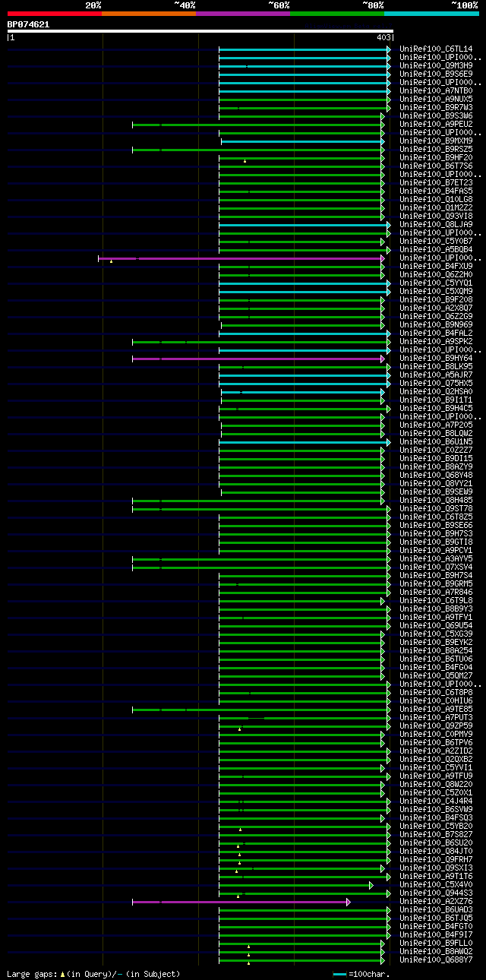Screen dimensions: 486x980
Task: Open the UniRef100_B4FAL2 hit label
Action: coord(436,334)
